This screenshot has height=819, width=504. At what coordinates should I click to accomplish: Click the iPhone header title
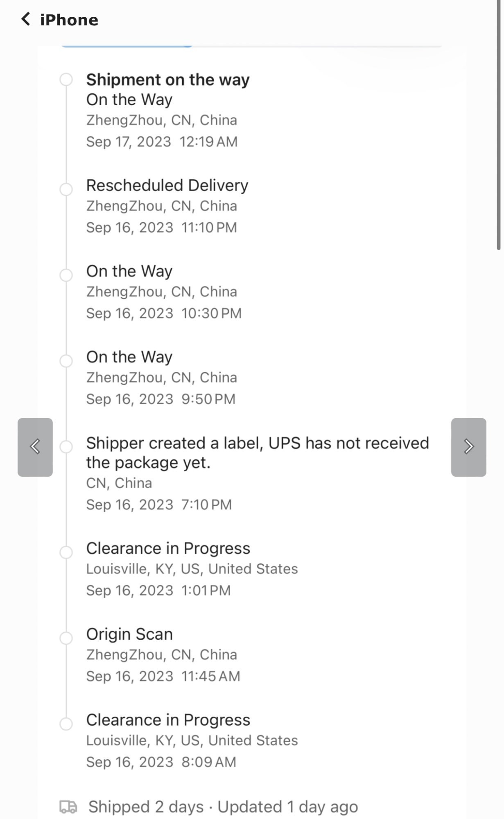69,20
